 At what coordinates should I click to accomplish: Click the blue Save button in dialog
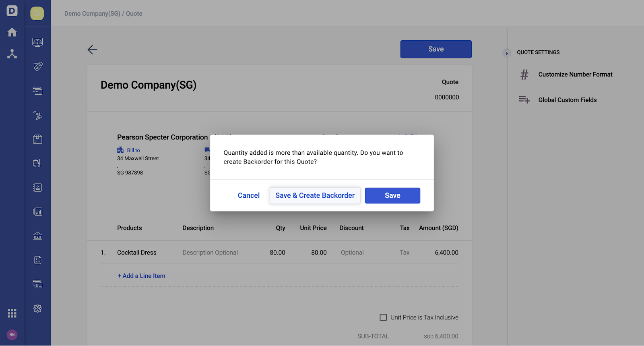pyautogui.click(x=392, y=196)
